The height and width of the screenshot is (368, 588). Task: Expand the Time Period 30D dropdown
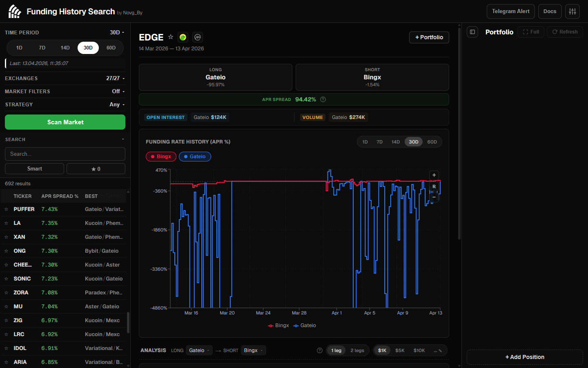[117, 32]
